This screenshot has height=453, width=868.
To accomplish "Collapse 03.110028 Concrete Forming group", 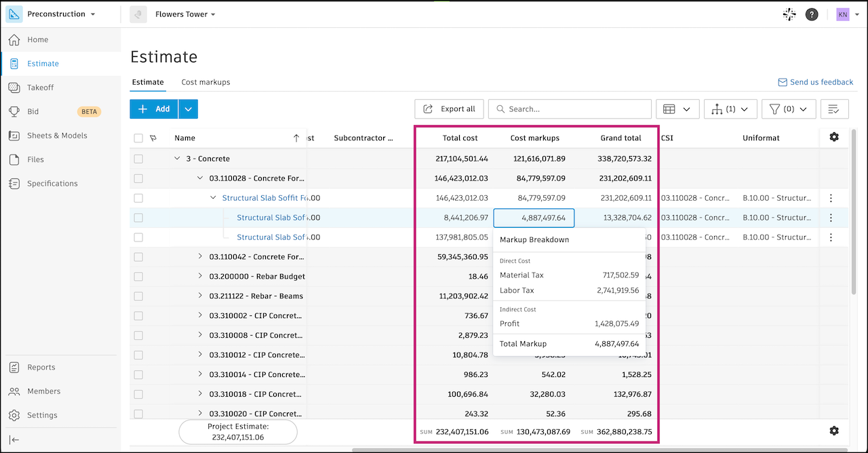I will pos(200,178).
